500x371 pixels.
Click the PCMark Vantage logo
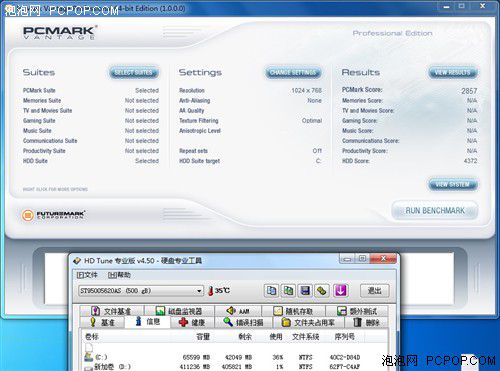pos(60,32)
